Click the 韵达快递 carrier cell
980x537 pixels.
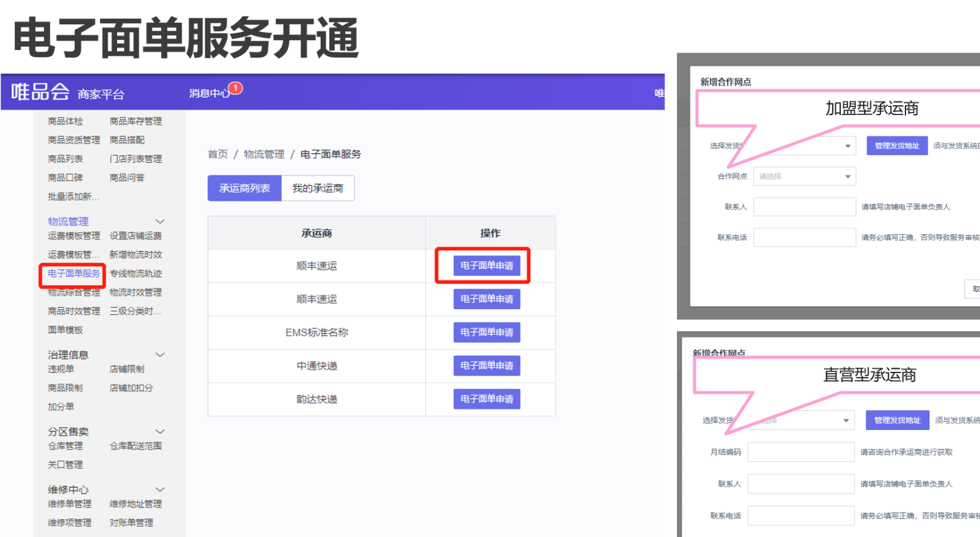point(317,399)
